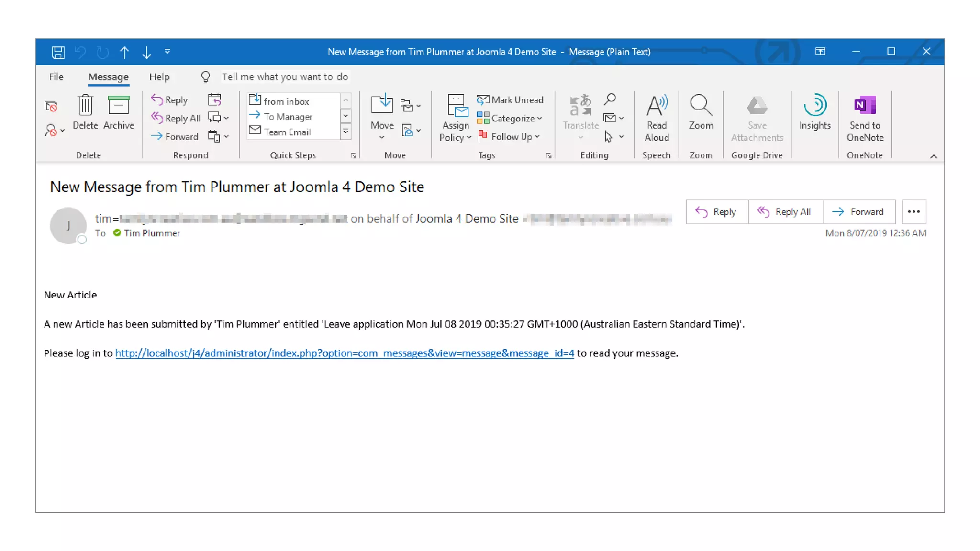Open more actions ellipsis button
Image resolution: width=980 pixels, height=551 pixels.
tap(913, 212)
